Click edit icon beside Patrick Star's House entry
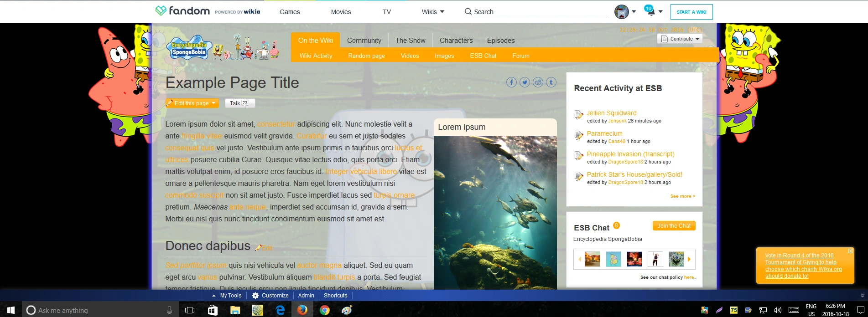Image resolution: width=868 pixels, height=317 pixels. tap(579, 176)
